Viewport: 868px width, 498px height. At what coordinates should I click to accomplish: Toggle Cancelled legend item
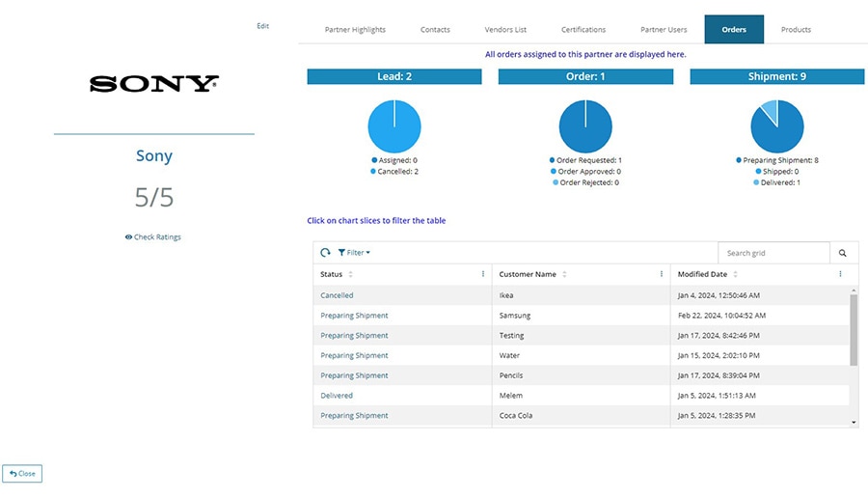(x=394, y=171)
